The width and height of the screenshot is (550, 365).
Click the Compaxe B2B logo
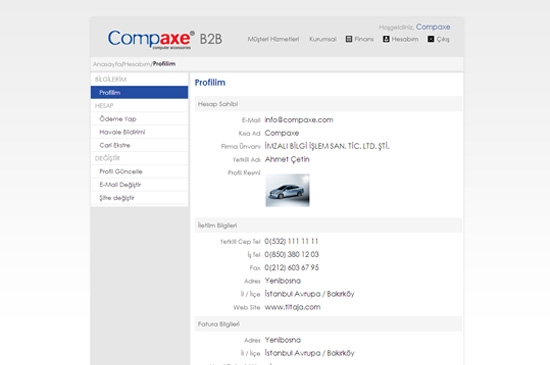[x=165, y=39]
